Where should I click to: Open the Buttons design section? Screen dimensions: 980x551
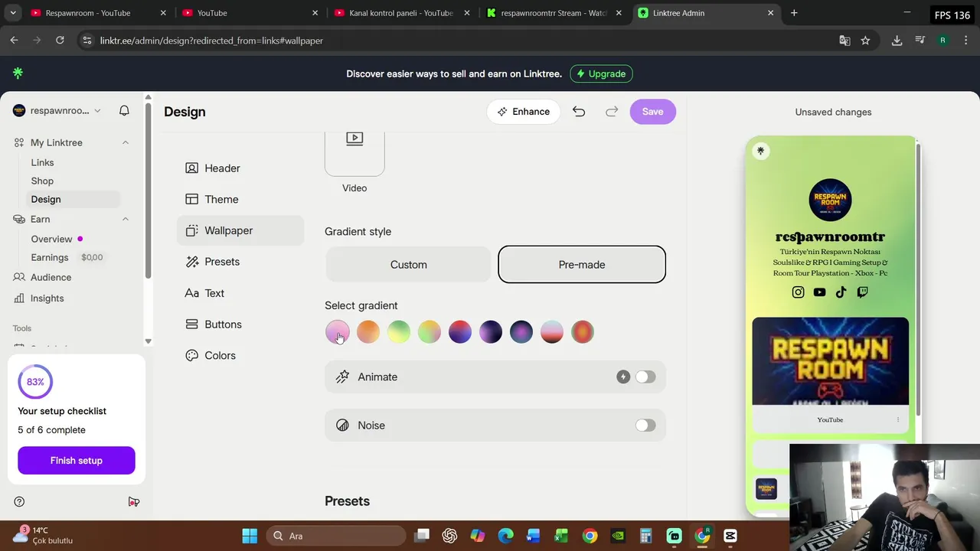240,324
